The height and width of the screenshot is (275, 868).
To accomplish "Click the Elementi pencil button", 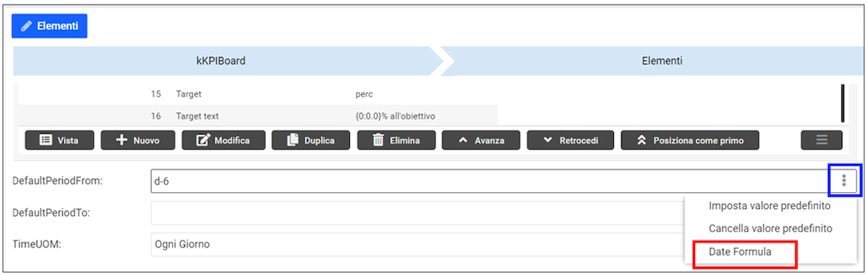I will coord(49,26).
